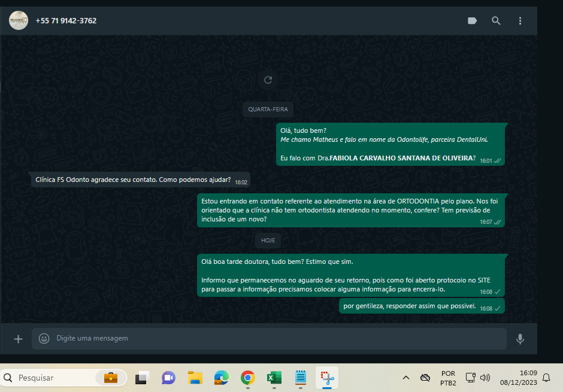
Task: Click the bold name FABIOLA CARVALHO SANTANA DE OLIVEIRA
Action: pyautogui.click(x=402, y=158)
